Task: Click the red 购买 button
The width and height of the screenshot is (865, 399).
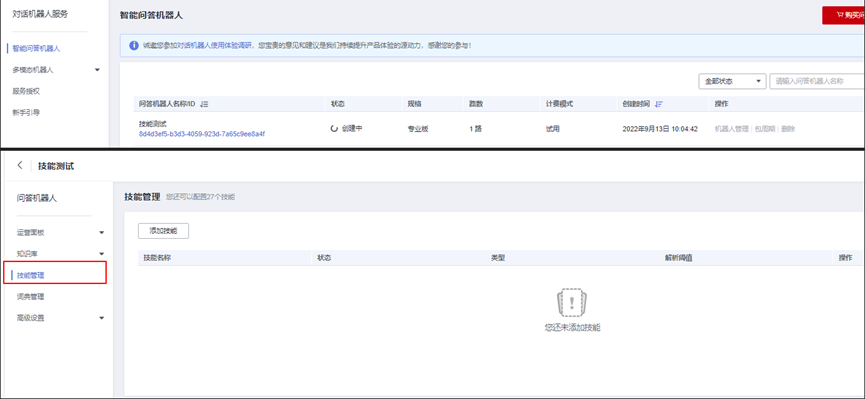Action: coord(843,15)
